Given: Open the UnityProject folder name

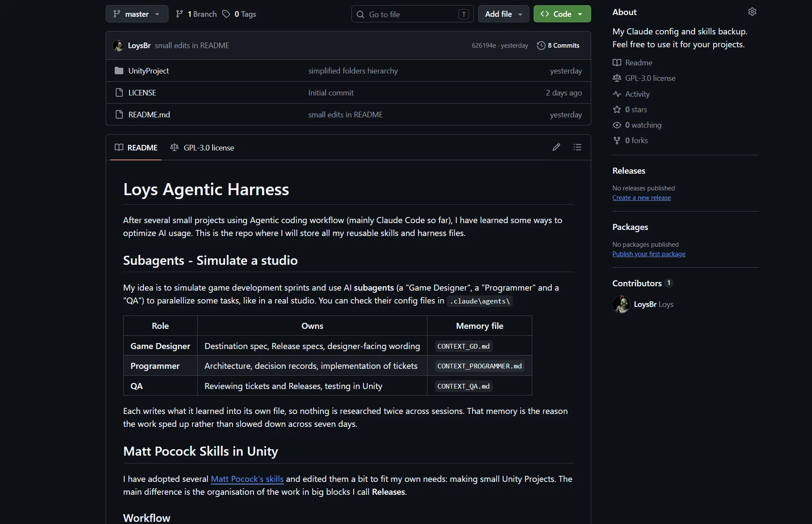Looking at the screenshot, I should (x=149, y=71).
